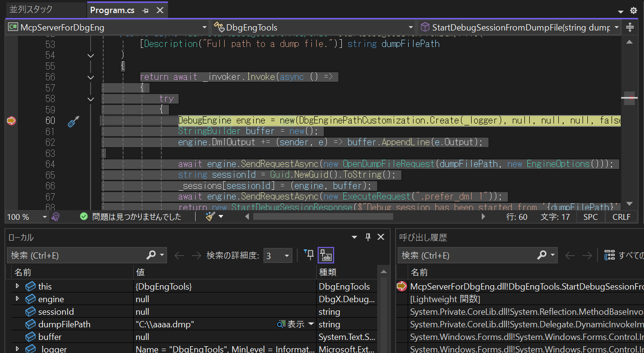
Task: Click the {DbgEngTools} value cell
Action: point(164,287)
